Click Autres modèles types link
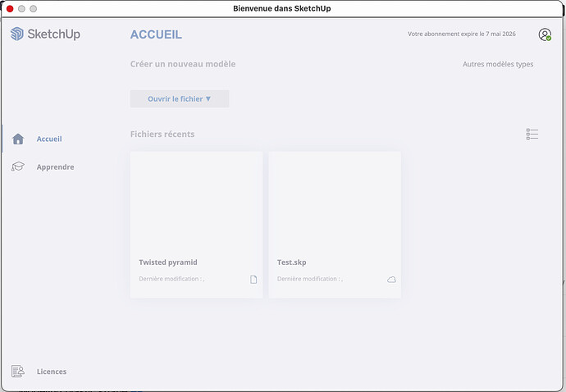Image resolution: width=566 pixels, height=392 pixels. pos(498,64)
